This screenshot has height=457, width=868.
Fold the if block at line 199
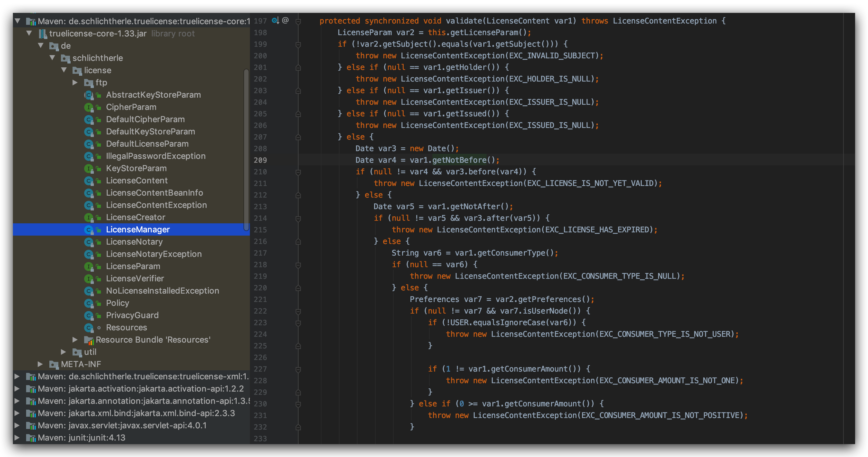pyautogui.click(x=298, y=44)
